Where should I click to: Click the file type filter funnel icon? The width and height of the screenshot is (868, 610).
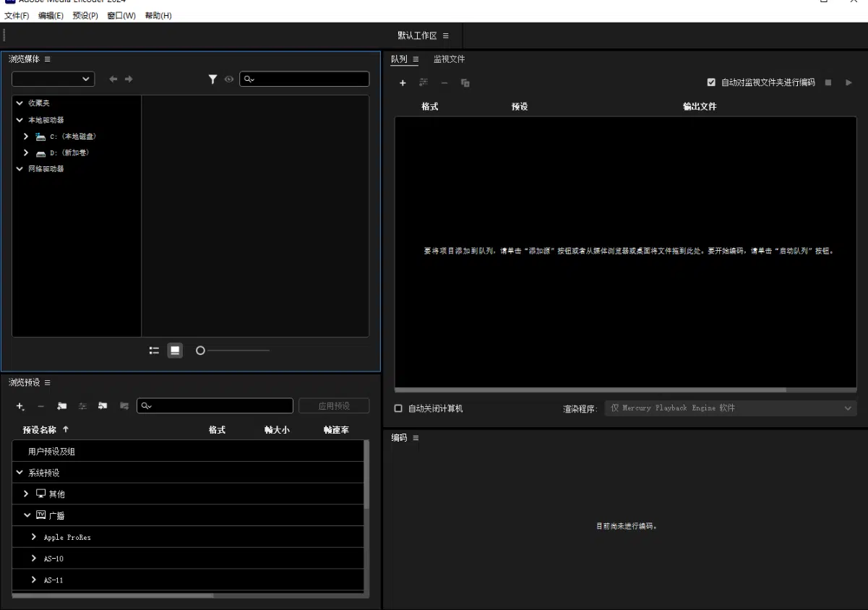pyautogui.click(x=213, y=78)
